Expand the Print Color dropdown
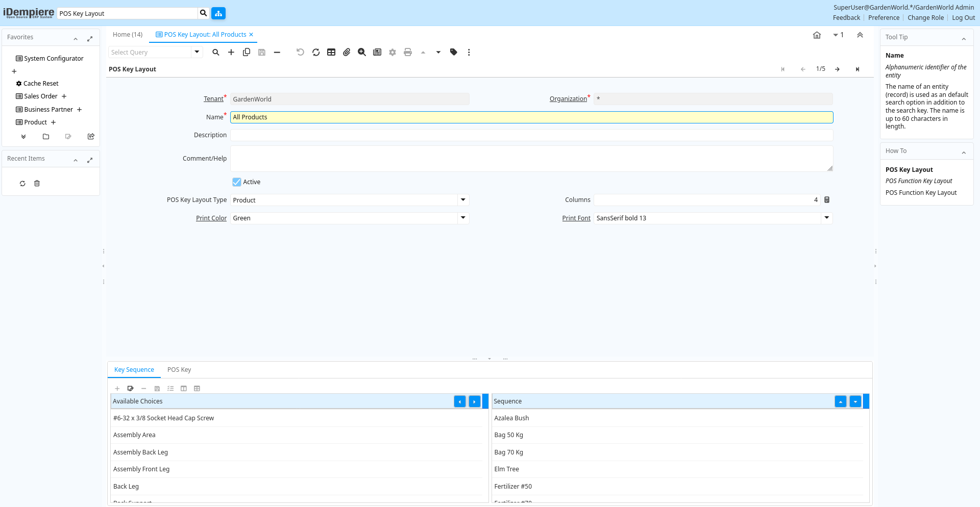980x507 pixels. pyautogui.click(x=463, y=218)
